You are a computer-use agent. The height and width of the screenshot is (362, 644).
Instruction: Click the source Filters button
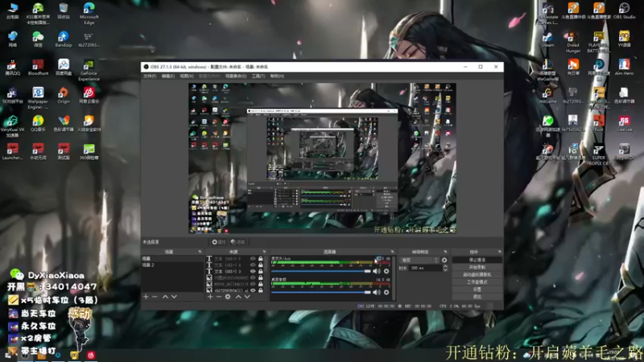[237, 242]
